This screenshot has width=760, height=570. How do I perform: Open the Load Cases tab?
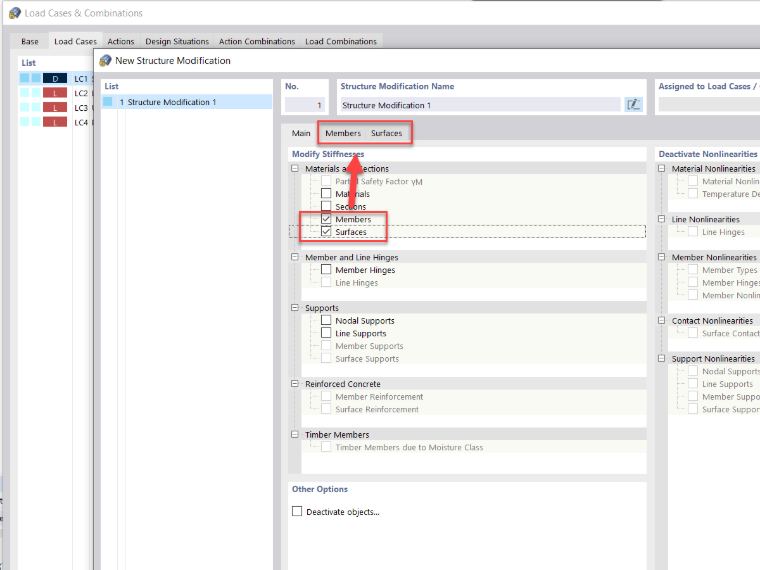coord(75,42)
